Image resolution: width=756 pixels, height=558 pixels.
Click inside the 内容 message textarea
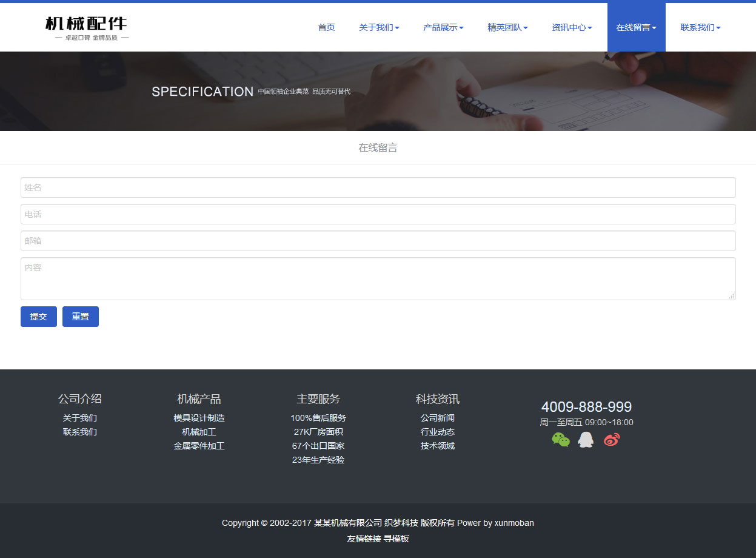378,278
